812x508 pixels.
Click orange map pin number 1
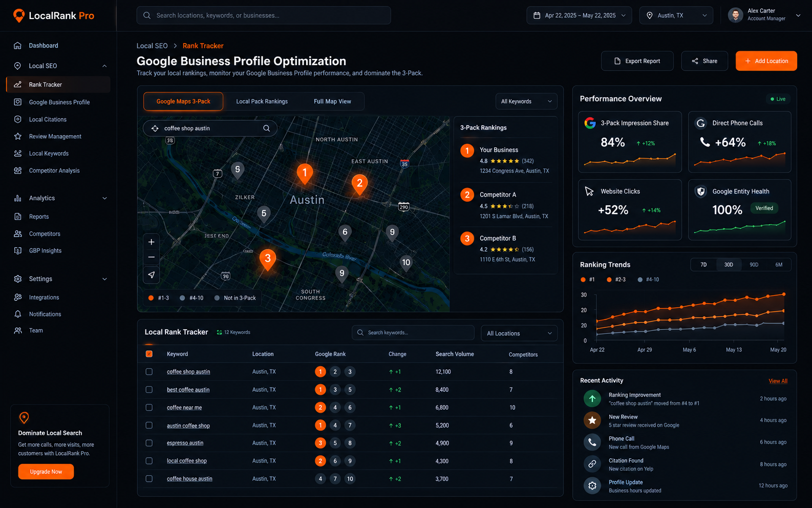(305, 174)
